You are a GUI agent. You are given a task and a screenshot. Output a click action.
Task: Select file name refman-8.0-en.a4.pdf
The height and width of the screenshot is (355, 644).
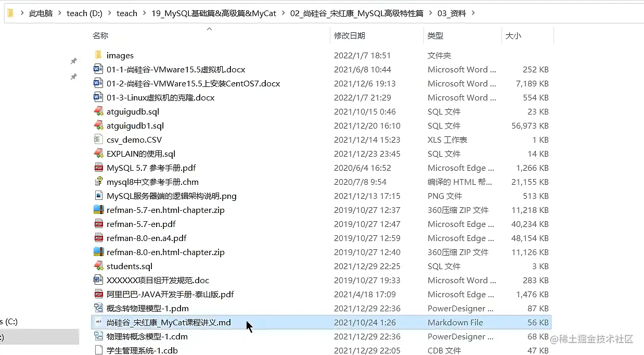click(x=147, y=238)
